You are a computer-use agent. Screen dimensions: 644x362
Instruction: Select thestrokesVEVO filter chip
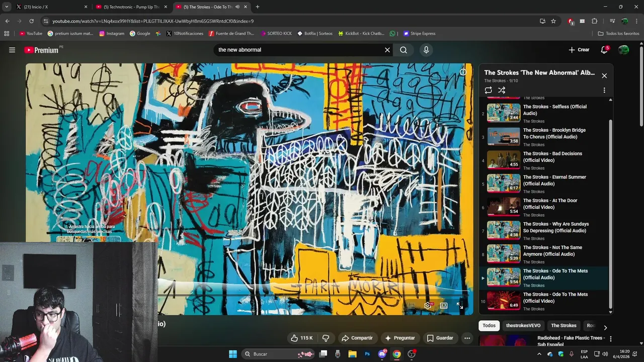click(523, 325)
